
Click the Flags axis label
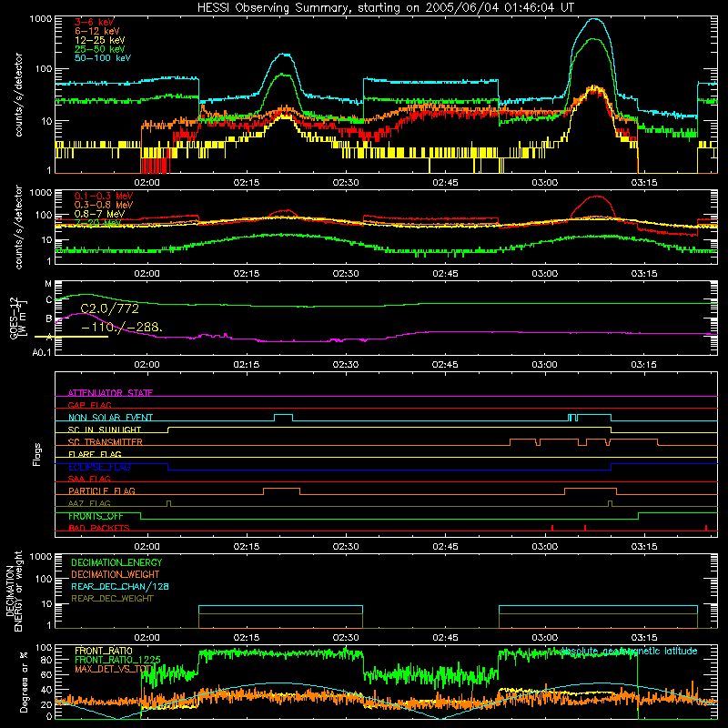pos(37,454)
